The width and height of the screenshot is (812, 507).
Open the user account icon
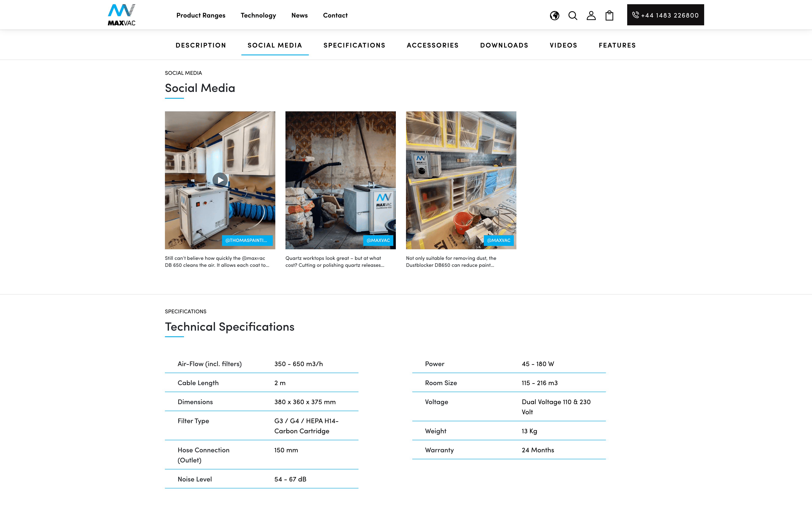point(591,15)
